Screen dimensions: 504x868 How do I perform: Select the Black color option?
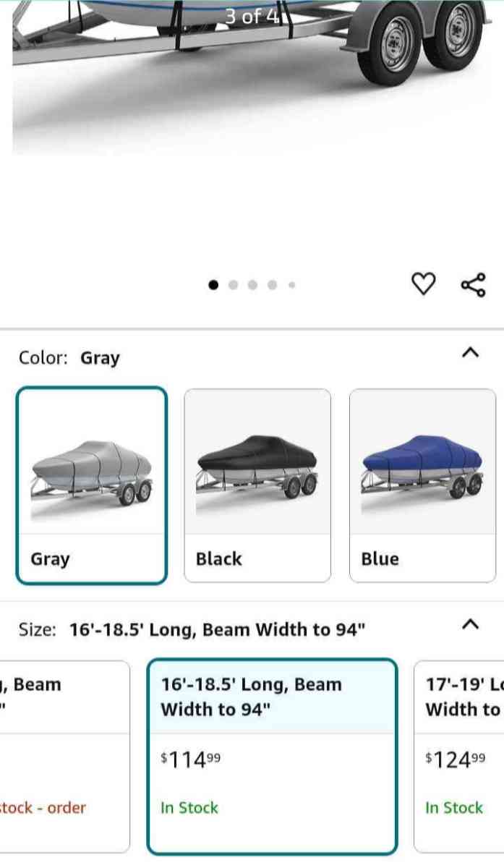coord(257,483)
